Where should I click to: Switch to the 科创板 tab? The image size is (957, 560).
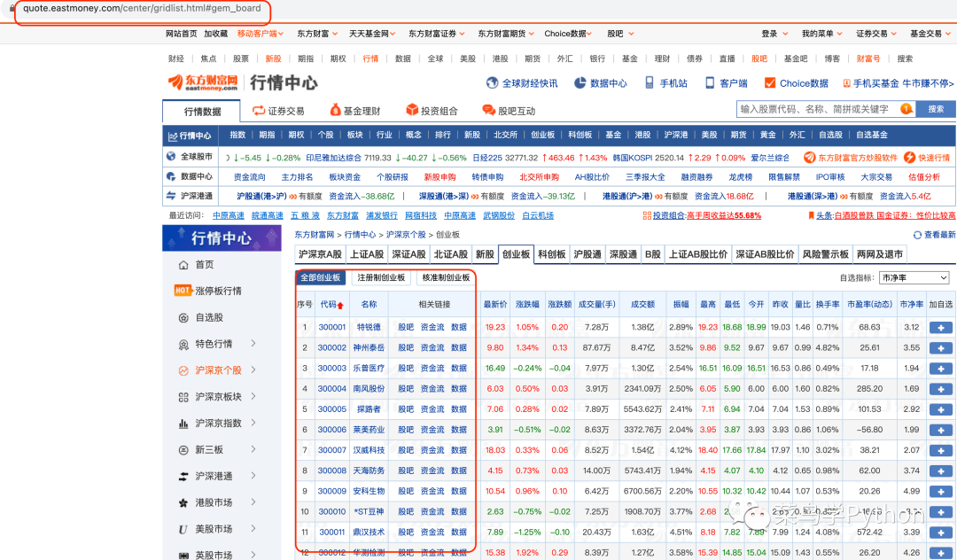[552, 254]
